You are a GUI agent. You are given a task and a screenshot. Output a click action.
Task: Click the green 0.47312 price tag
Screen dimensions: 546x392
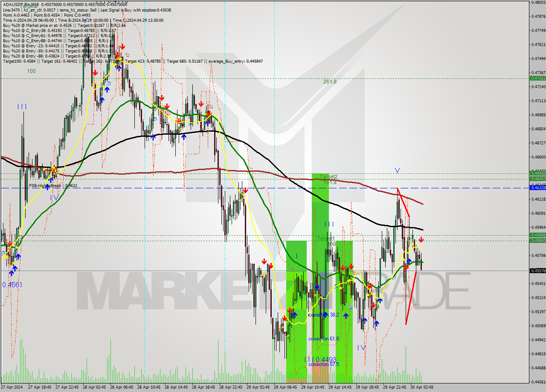tap(537, 78)
